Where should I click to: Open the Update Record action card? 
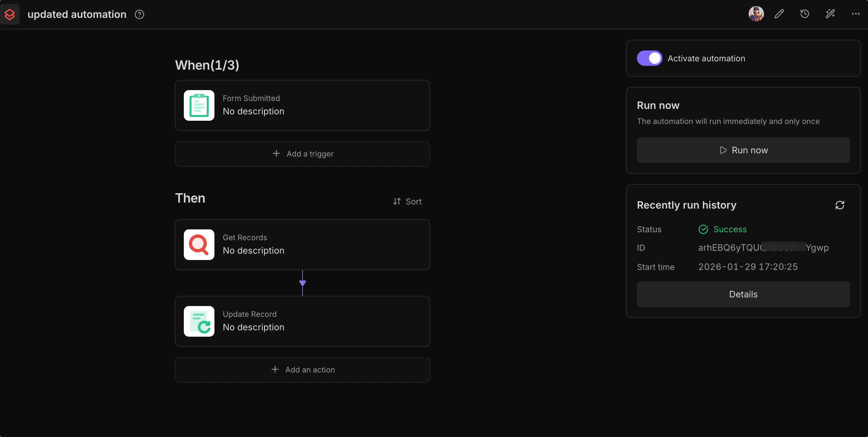pos(302,321)
